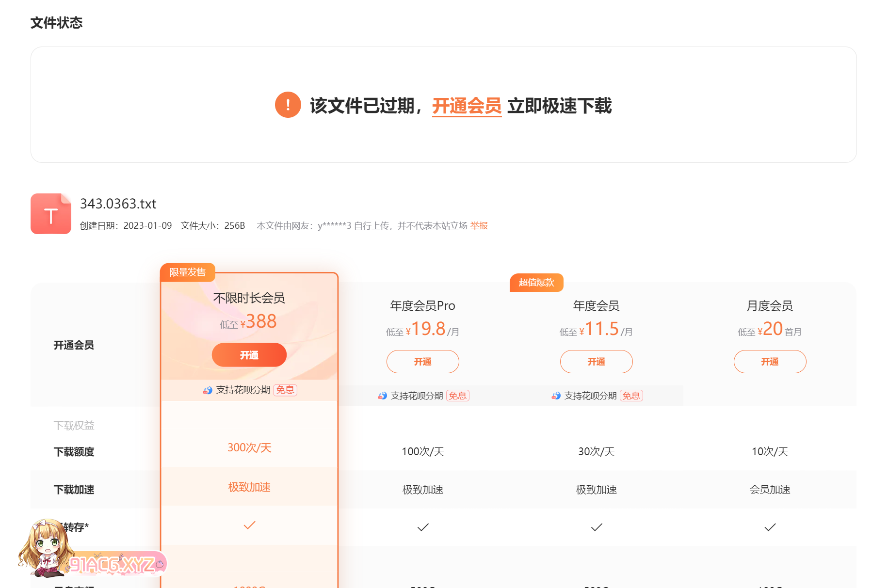The height and width of the screenshot is (588, 888).
Task: Click the orange exclamation warning icon
Action: [x=288, y=105]
